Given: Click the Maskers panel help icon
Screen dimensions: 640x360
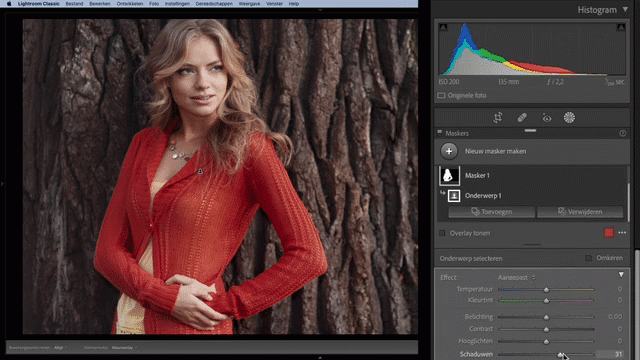Looking at the screenshot, I should (x=622, y=133).
